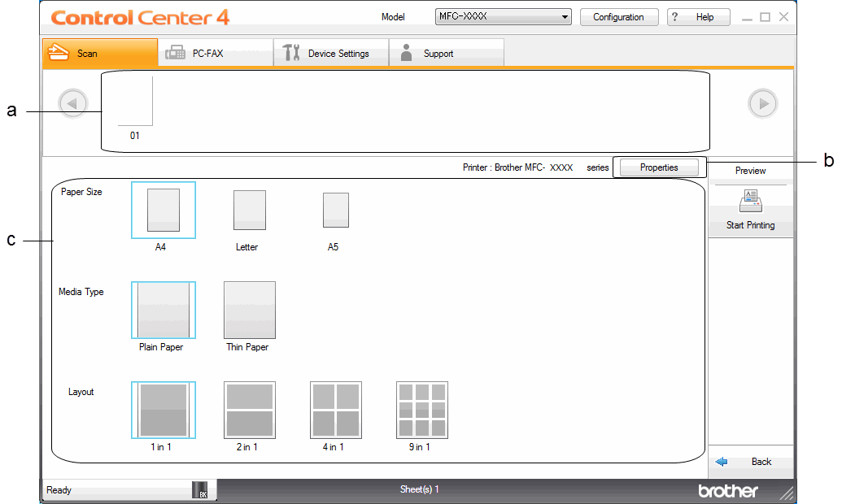Choose the 4 in 1 layout
Image resolution: width=842 pixels, height=504 pixels.
(x=336, y=410)
